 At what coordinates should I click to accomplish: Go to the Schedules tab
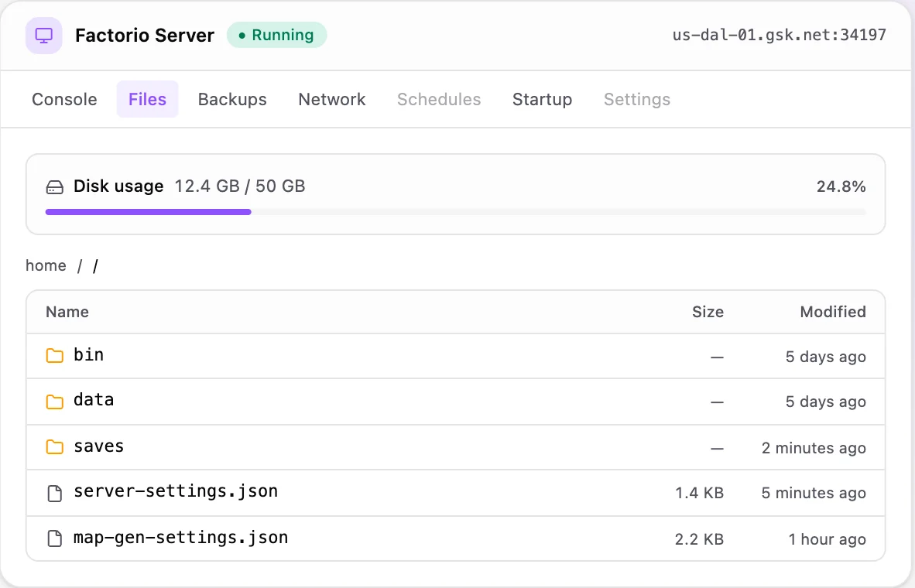(439, 99)
